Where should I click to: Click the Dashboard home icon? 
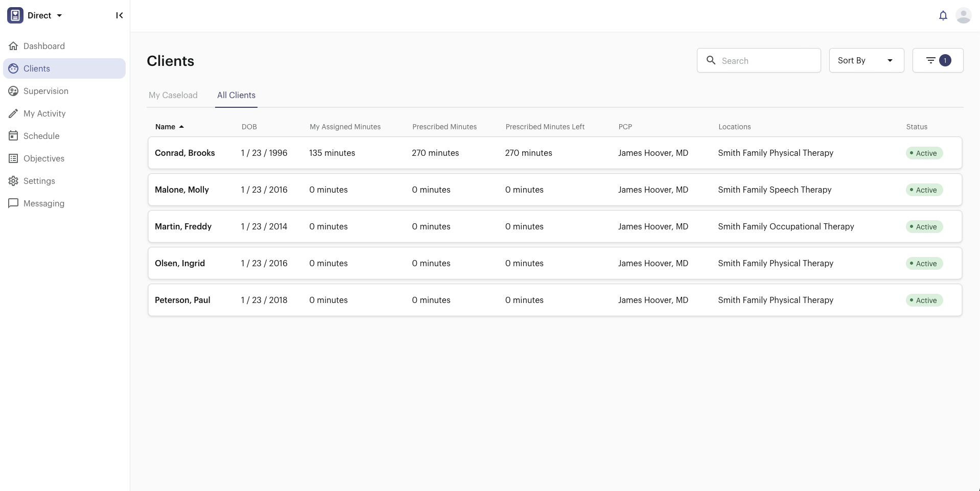[x=13, y=46]
